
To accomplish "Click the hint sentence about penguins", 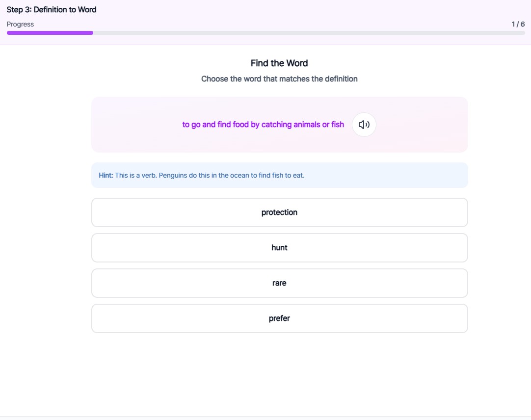I will coord(210,175).
